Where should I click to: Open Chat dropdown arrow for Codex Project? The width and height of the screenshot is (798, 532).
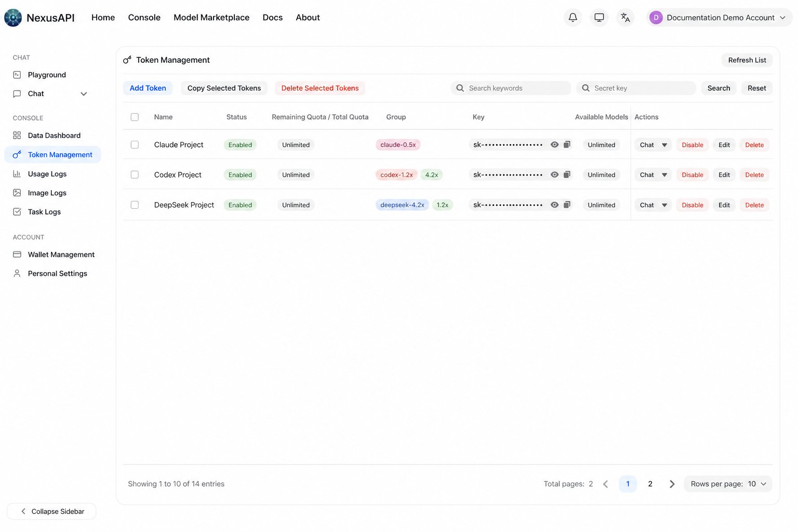pyautogui.click(x=664, y=175)
